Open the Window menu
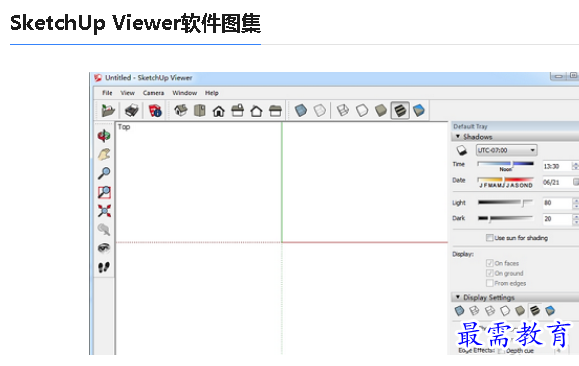The image size is (579, 366). pos(185,93)
